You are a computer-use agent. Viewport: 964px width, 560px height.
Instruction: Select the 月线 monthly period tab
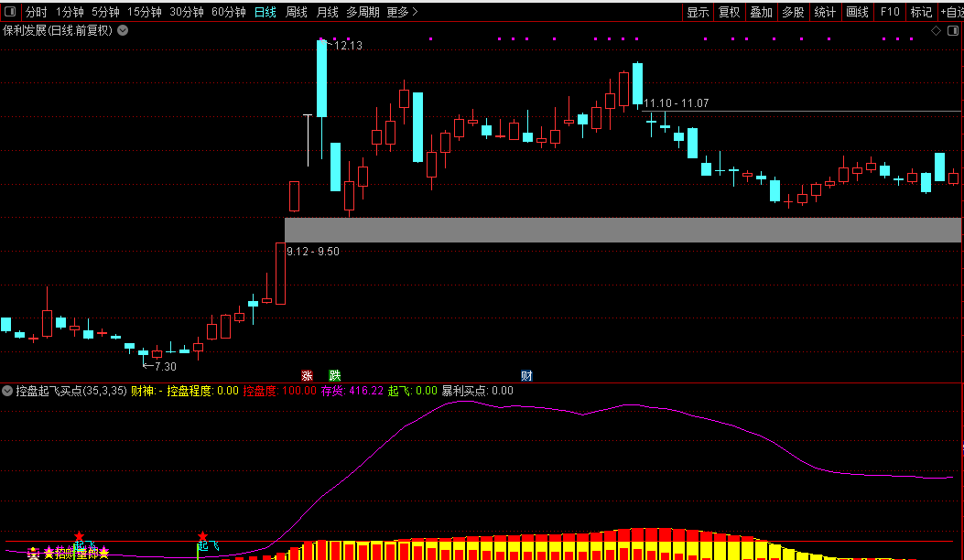327,12
